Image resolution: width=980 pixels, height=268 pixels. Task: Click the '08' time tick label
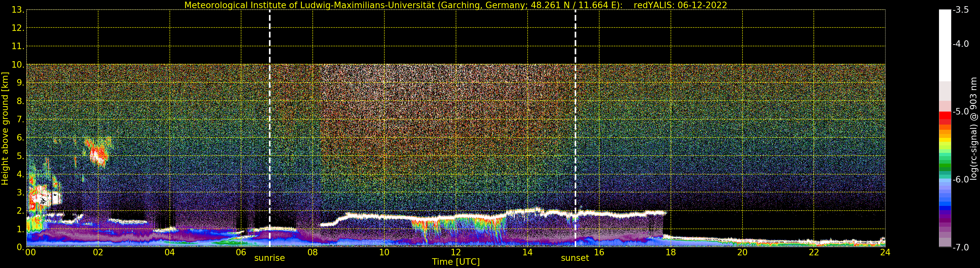(313, 252)
